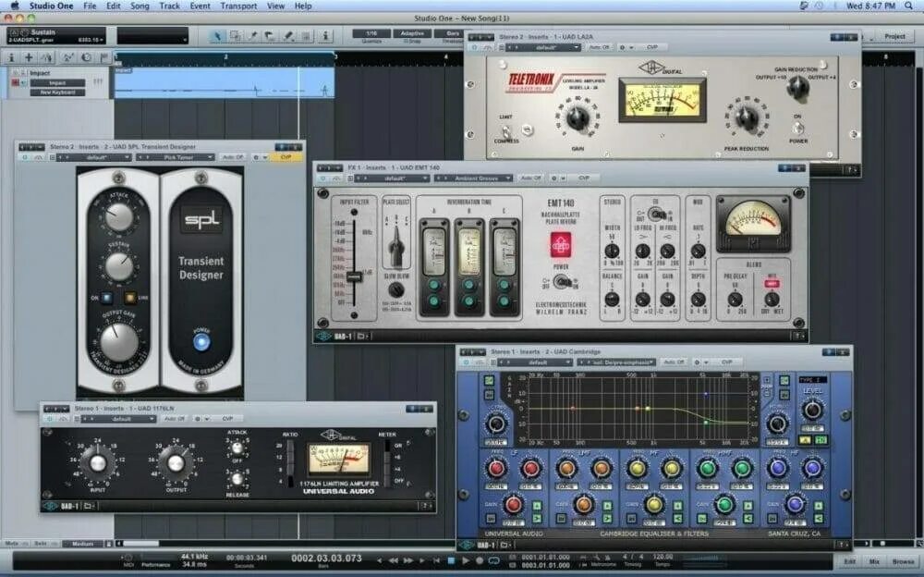Viewport: 924px width, 577px height.
Task: Click the gear icon in the EMT 140 header
Action: [x=553, y=178]
